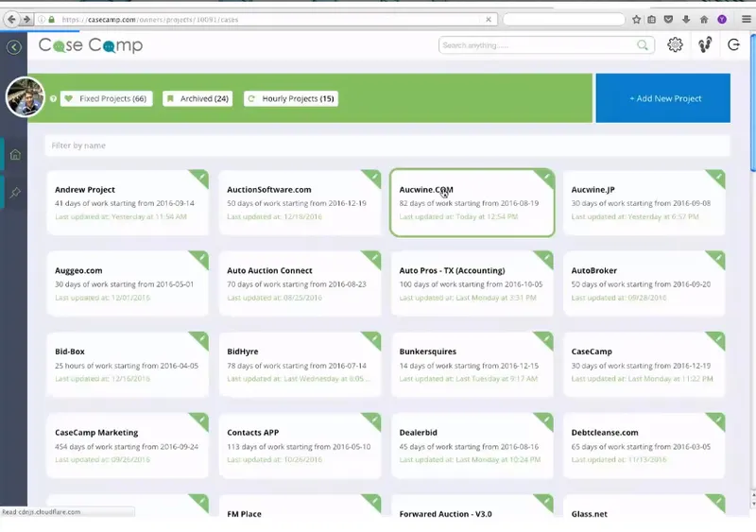756x532 pixels.
Task: Open the Aucwine.JP project
Action: (644, 202)
